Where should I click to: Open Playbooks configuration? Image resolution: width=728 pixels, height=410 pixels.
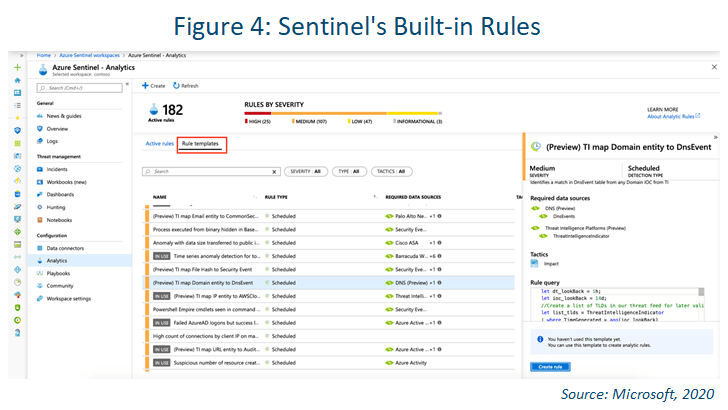tap(58, 273)
